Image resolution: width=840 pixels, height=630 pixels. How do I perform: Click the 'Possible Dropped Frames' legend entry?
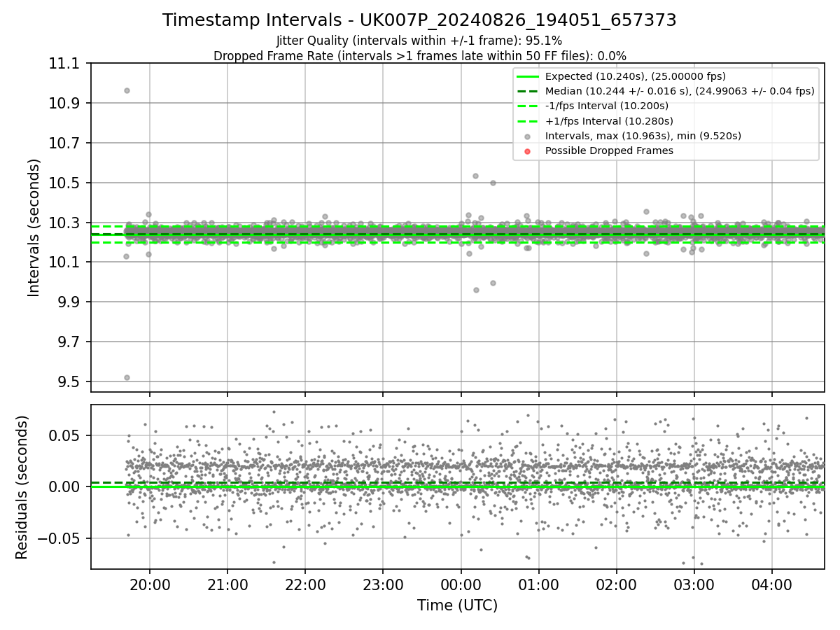609,150
